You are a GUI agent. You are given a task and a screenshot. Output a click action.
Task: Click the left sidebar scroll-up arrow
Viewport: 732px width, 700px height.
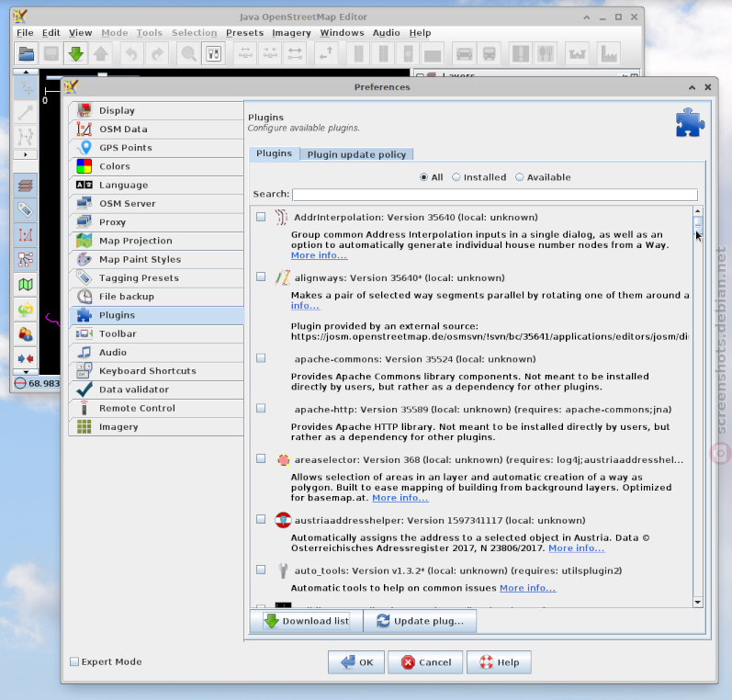click(25, 72)
